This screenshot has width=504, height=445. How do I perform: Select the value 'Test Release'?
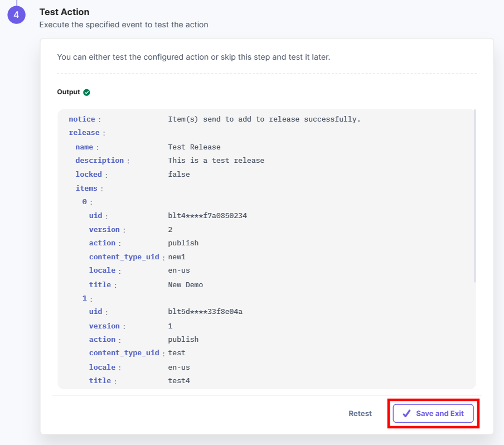click(194, 147)
